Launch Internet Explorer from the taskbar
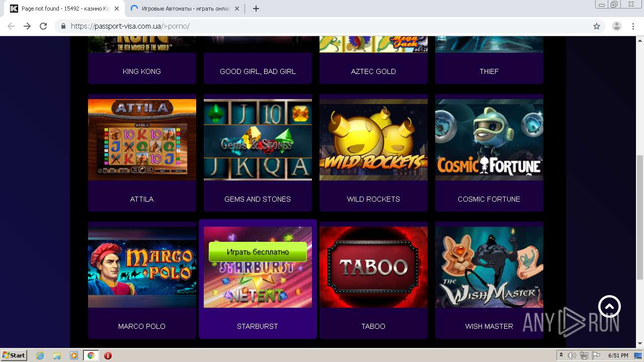This screenshot has width=644, height=362. [x=40, y=355]
